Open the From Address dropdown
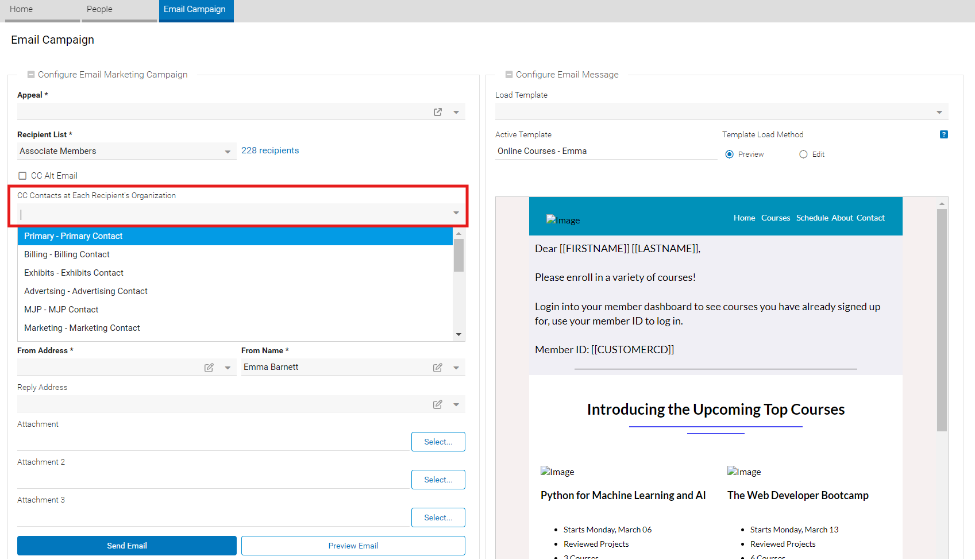The image size is (975, 560). 228,368
